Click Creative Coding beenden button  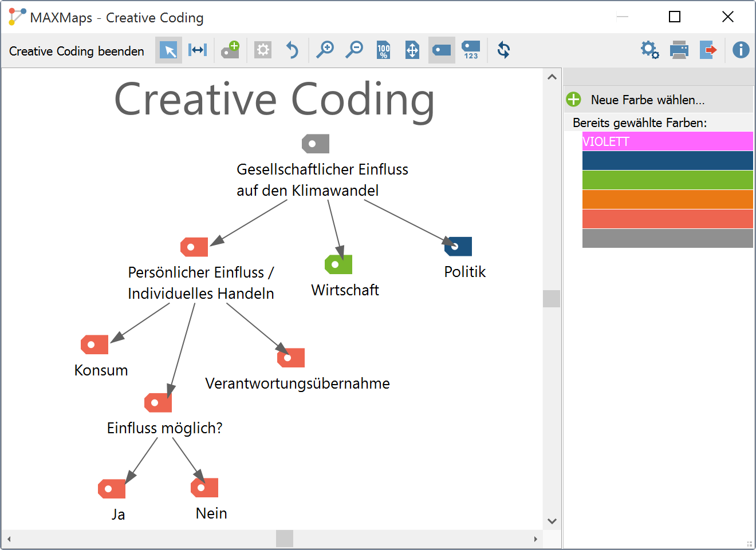pyautogui.click(x=77, y=52)
